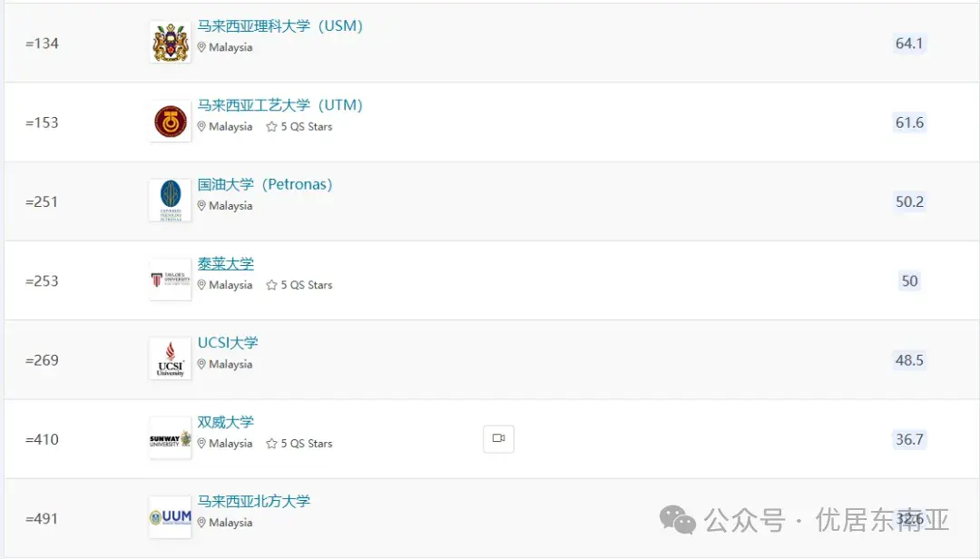Open the 马来西亚理科大学 (USM) link
The image size is (980, 559).
(279, 25)
